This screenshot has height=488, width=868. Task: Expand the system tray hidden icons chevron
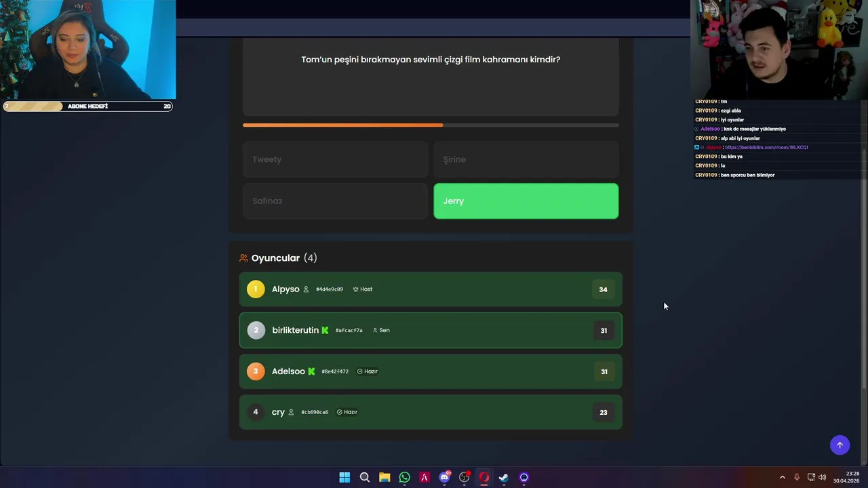pyautogui.click(x=782, y=477)
